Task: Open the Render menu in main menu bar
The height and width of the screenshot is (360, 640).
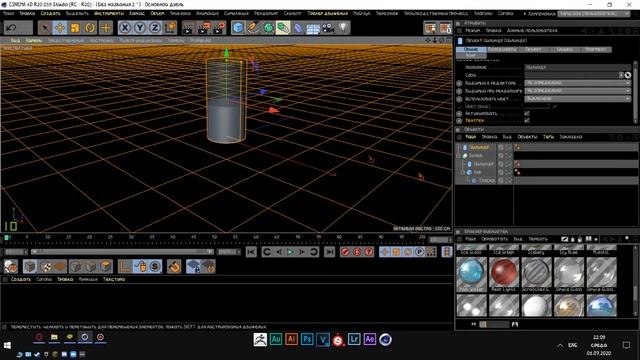Action: tap(266, 13)
